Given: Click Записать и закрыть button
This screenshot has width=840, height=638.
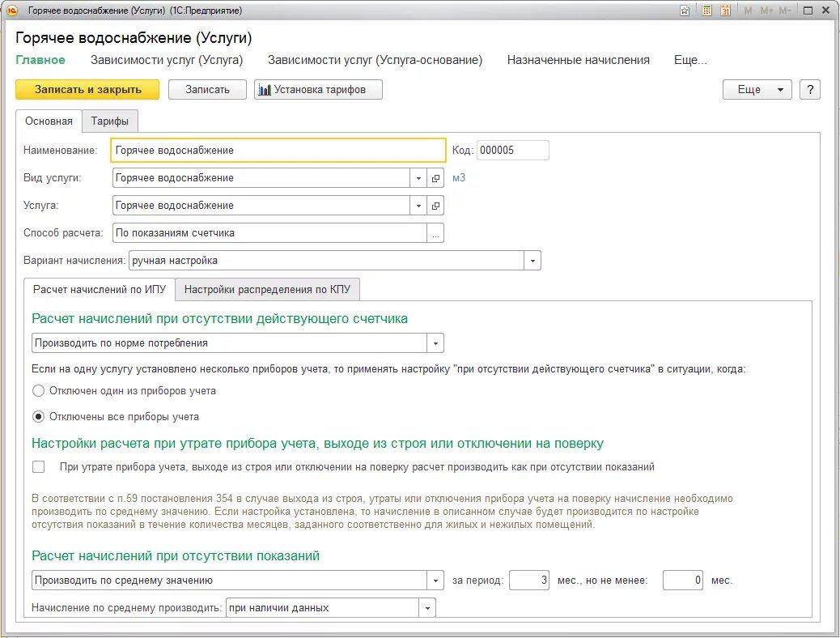Looking at the screenshot, I should click(87, 90).
